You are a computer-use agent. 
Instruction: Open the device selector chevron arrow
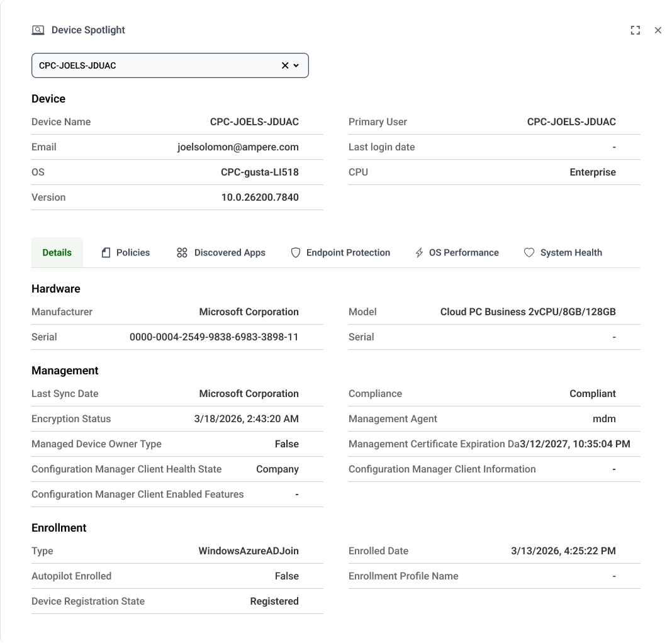coord(296,65)
